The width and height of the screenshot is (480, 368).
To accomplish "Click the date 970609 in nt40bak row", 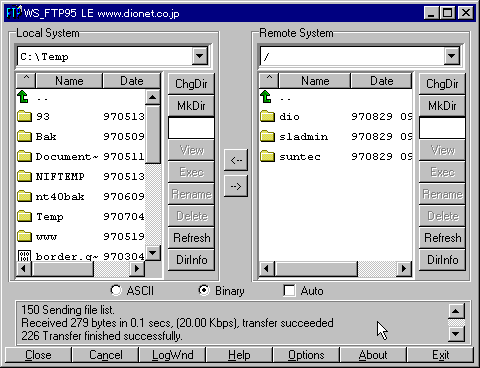I will pyautogui.click(x=124, y=196).
